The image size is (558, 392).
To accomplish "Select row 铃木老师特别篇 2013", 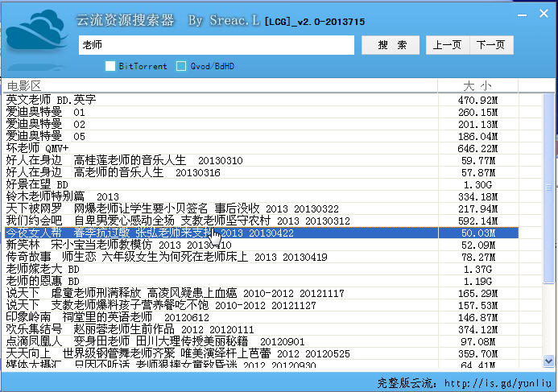I will pyautogui.click(x=261, y=196).
